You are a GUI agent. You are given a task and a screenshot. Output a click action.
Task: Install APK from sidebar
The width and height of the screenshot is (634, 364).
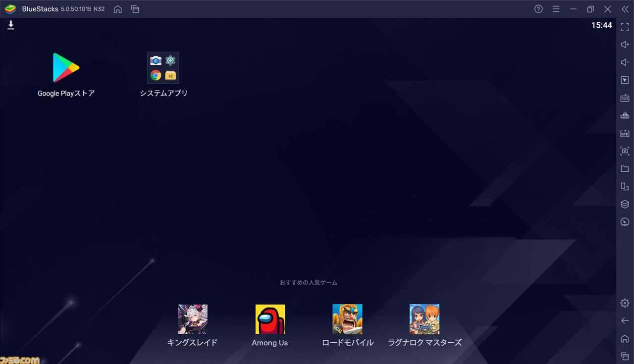point(625,133)
